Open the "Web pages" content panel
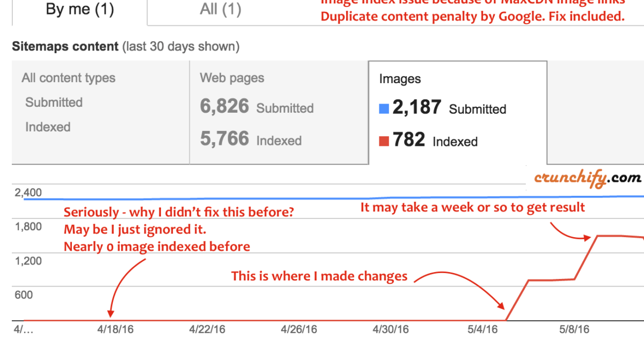 pyautogui.click(x=279, y=112)
